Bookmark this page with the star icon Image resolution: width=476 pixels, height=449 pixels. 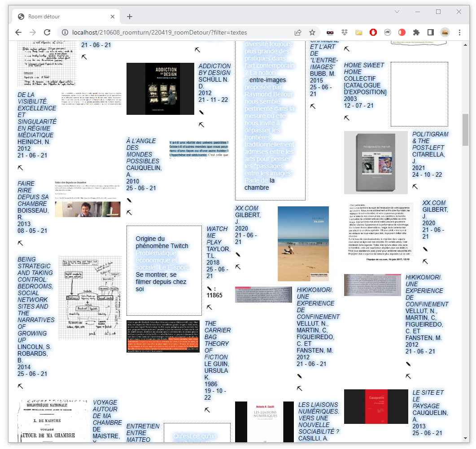312,32
